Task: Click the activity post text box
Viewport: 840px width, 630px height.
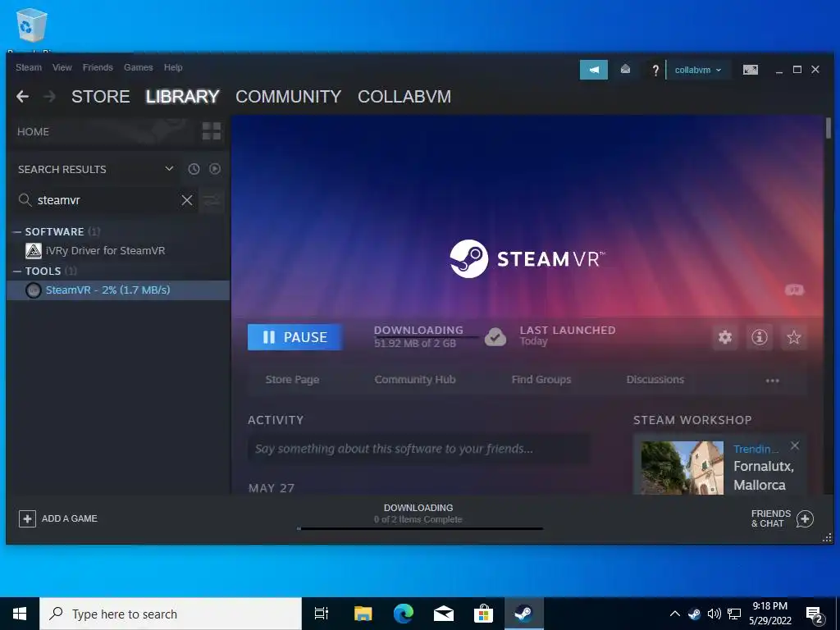Action: pyautogui.click(x=418, y=449)
